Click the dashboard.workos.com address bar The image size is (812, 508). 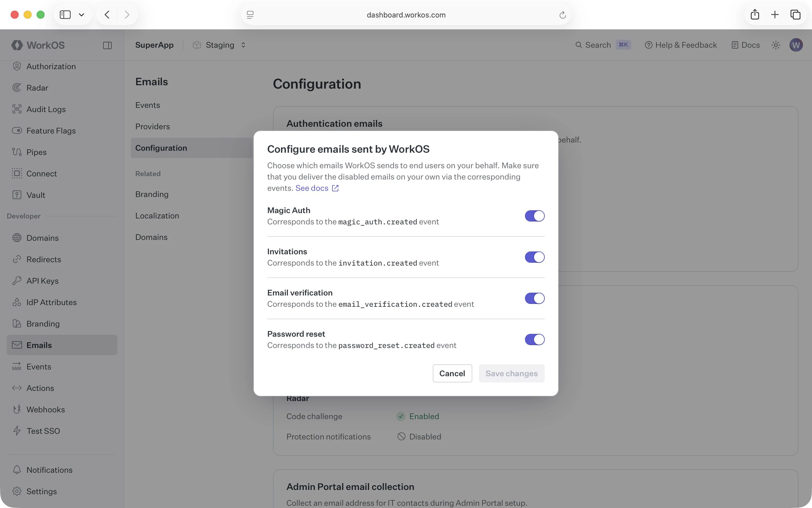[406, 15]
